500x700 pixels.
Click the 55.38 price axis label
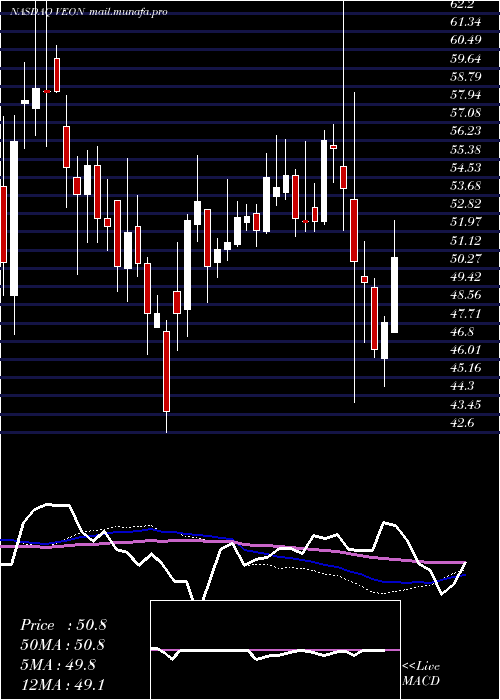(x=466, y=149)
